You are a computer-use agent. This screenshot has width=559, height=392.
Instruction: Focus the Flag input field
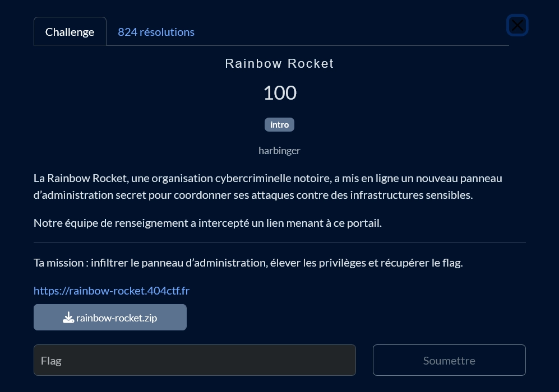(195, 360)
